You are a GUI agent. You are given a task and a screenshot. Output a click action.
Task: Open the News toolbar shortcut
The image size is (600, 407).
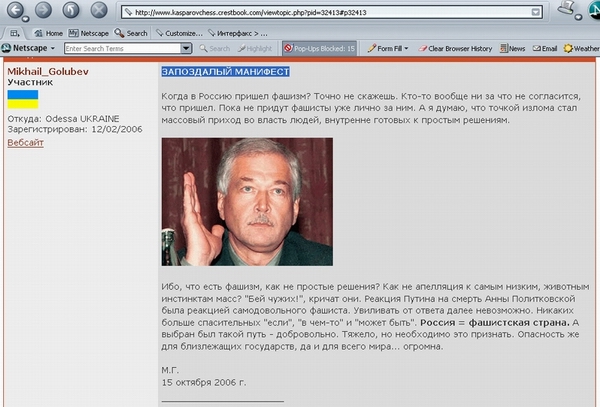point(510,48)
